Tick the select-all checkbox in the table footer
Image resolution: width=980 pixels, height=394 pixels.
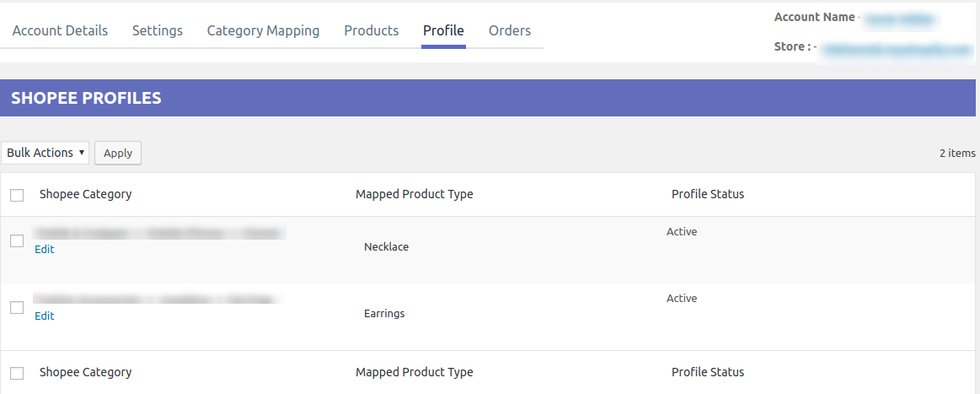[x=17, y=374]
